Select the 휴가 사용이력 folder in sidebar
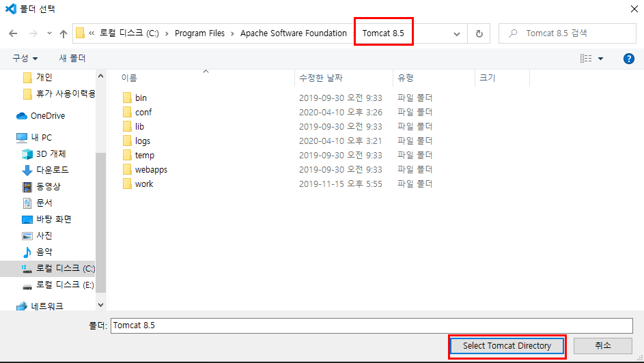The width and height of the screenshot is (644, 363). pyautogui.click(x=59, y=94)
